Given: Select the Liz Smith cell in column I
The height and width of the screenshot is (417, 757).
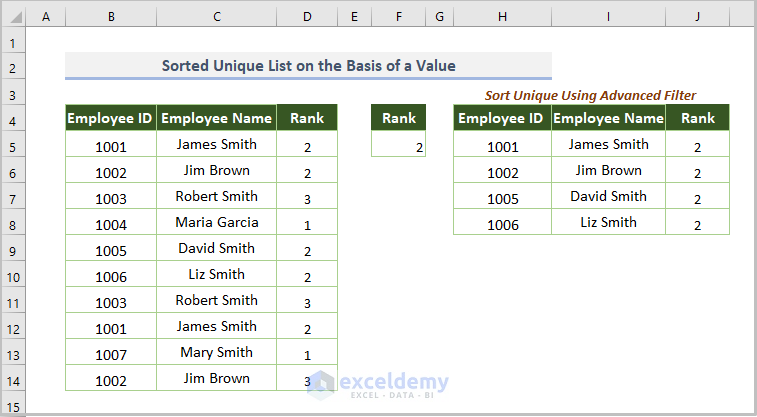Looking at the screenshot, I should click(608, 223).
